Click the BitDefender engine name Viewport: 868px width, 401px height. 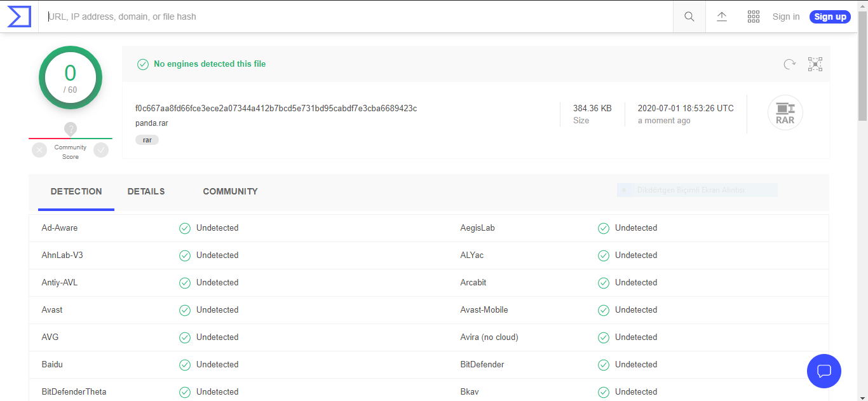(x=482, y=365)
